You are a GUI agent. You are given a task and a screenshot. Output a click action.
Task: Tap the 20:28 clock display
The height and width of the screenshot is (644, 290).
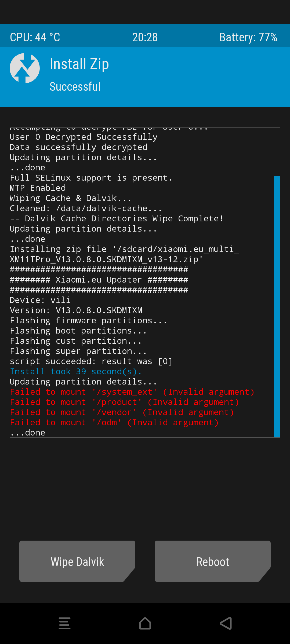pos(145,37)
